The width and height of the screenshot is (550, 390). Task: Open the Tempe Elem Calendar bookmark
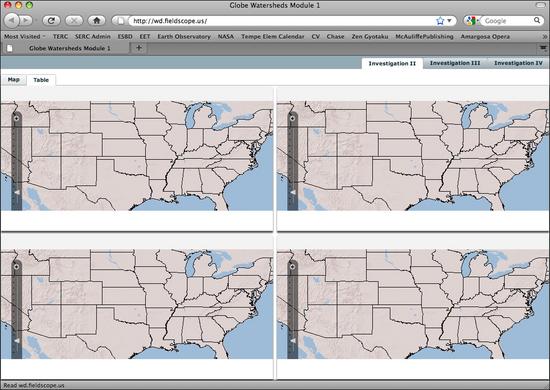(273, 36)
